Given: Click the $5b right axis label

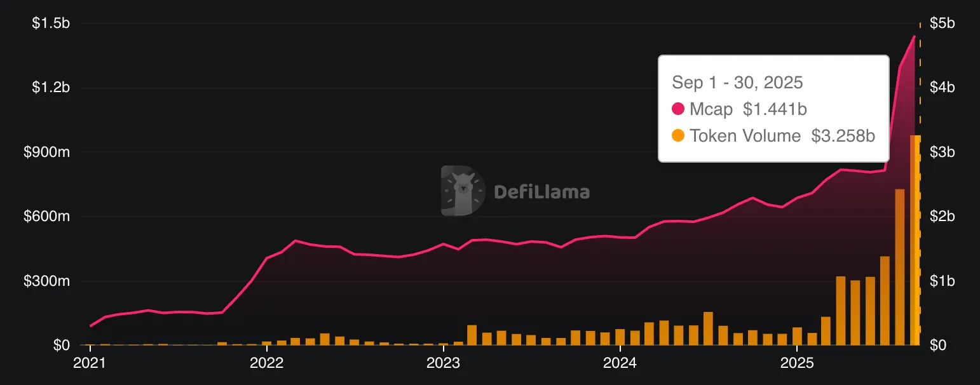Looking at the screenshot, I should tap(942, 24).
